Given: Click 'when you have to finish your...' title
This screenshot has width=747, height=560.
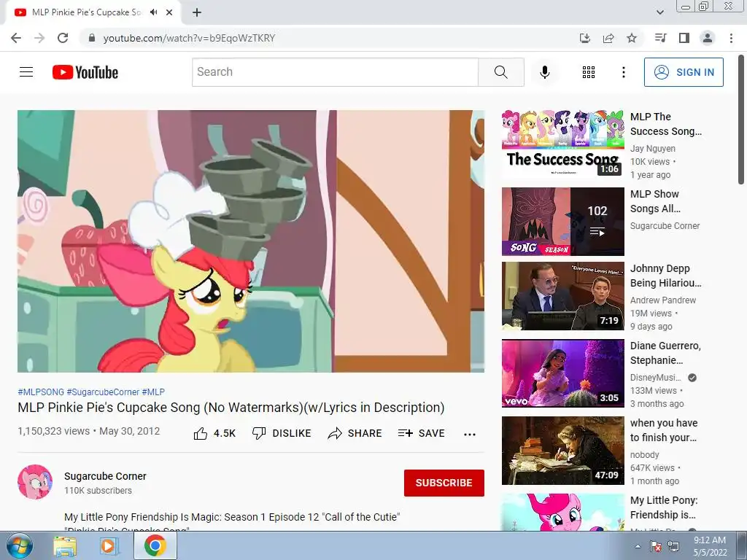Looking at the screenshot, I should click(x=664, y=430).
